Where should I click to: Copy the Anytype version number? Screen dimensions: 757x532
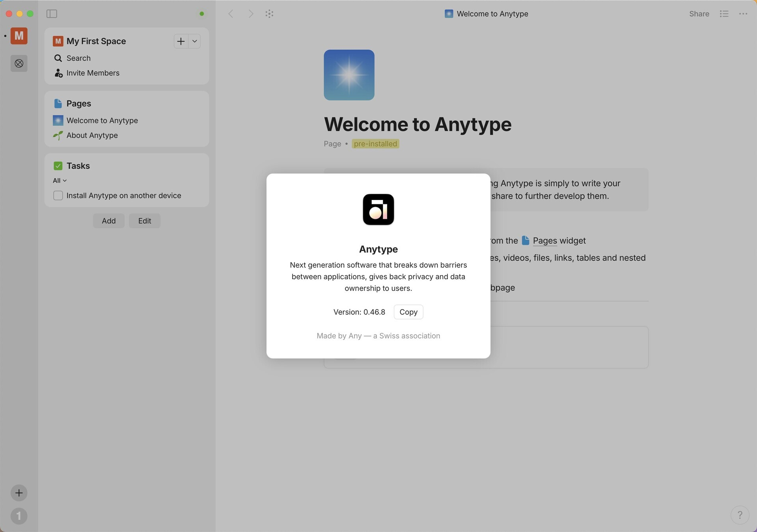click(x=408, y=312)
